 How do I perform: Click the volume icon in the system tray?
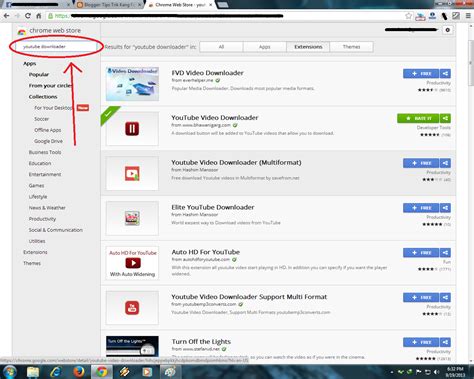pyautogui.click(x=437, y=372)
